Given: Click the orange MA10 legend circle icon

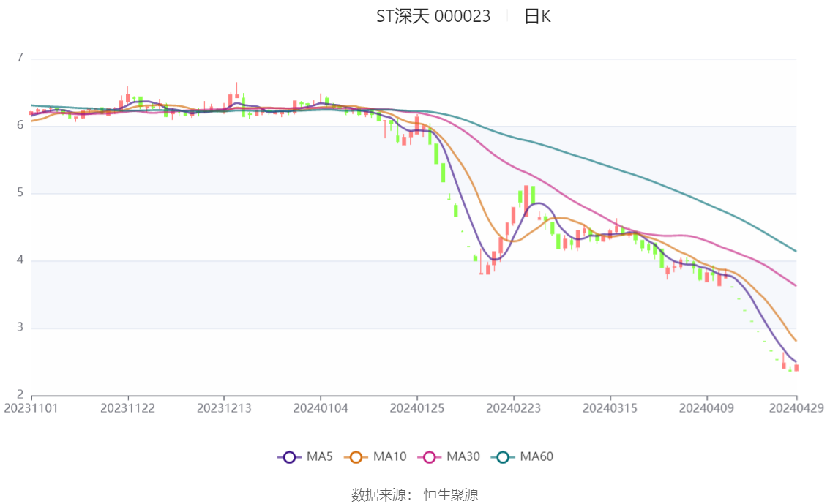Looking at the screenshot, I should [x=356, y=457].
